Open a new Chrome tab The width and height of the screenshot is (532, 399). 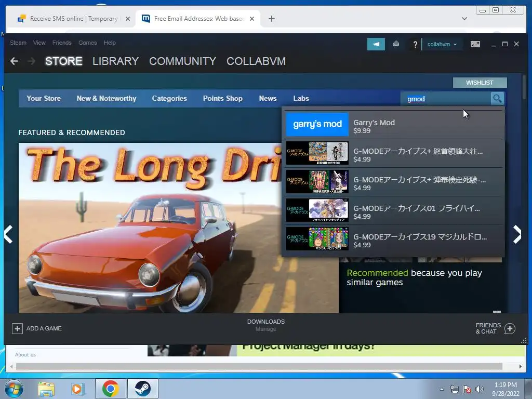pyautogui.click(x=271, y=19)
